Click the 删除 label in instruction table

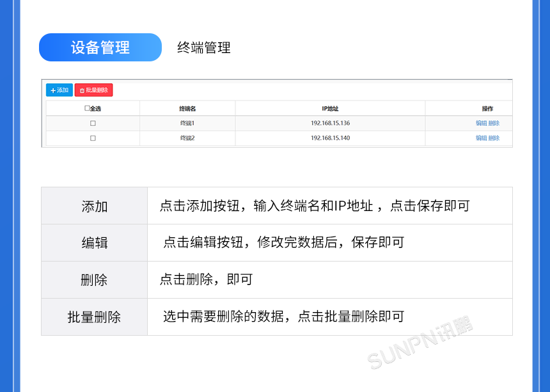coord(94,280)
